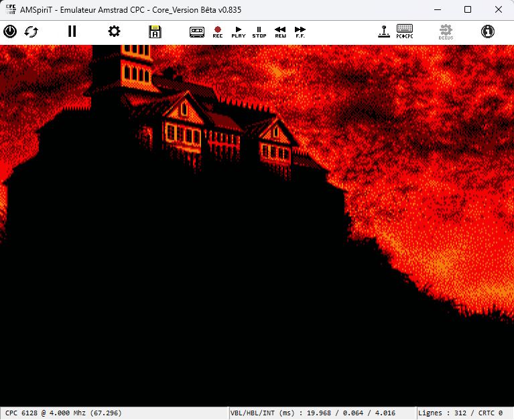This screenshot has height=420, width=514.
Task: Open joystick configuration icon
Action: 384,31
